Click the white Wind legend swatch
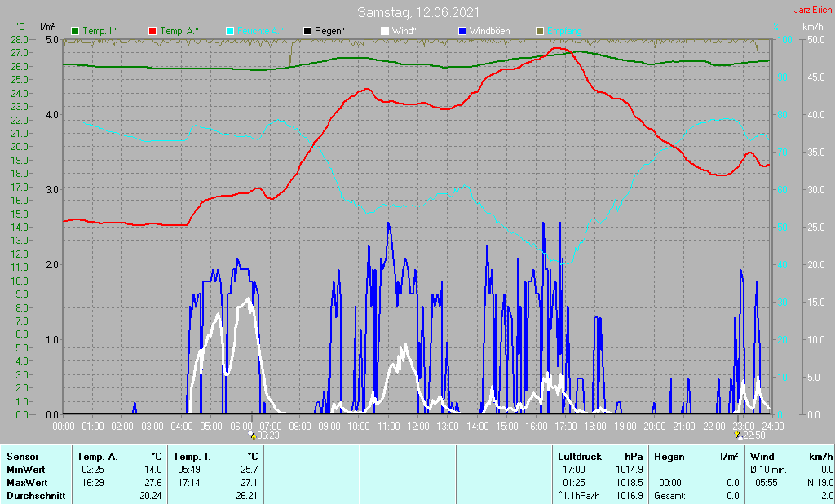The image size is (835, 504). pos(385,32)
